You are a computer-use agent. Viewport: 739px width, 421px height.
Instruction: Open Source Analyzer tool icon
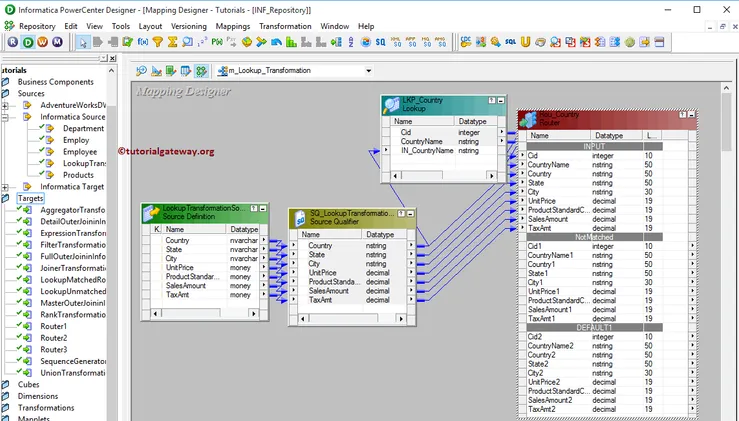(x=141, y=71)
